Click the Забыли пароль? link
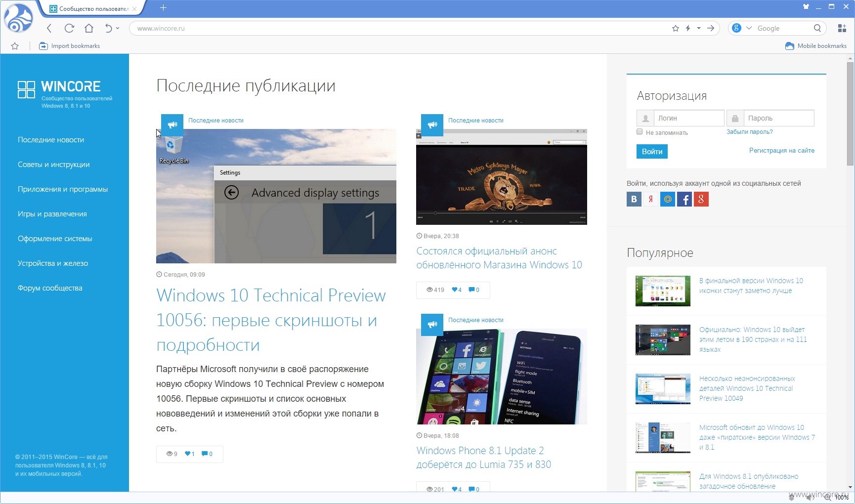Viewport: 855px width, 504px height. (x=749, y=132)
